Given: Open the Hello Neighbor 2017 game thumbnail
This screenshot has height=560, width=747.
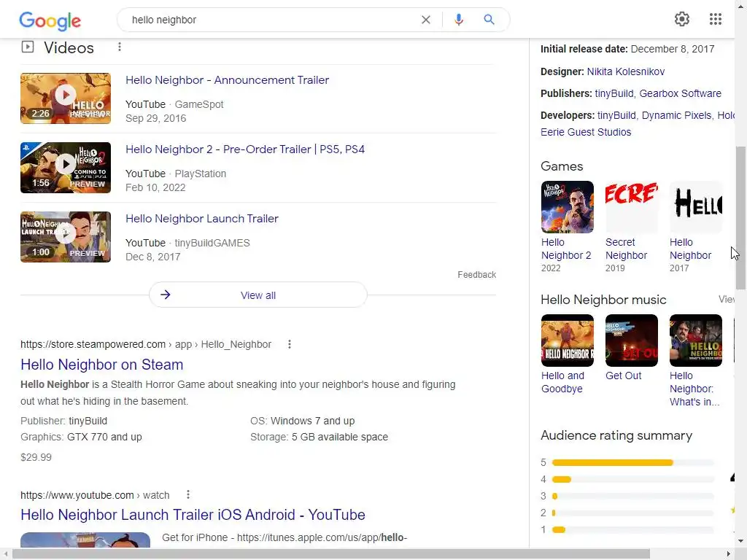Looking at the screenshot, I should point(696,207).
